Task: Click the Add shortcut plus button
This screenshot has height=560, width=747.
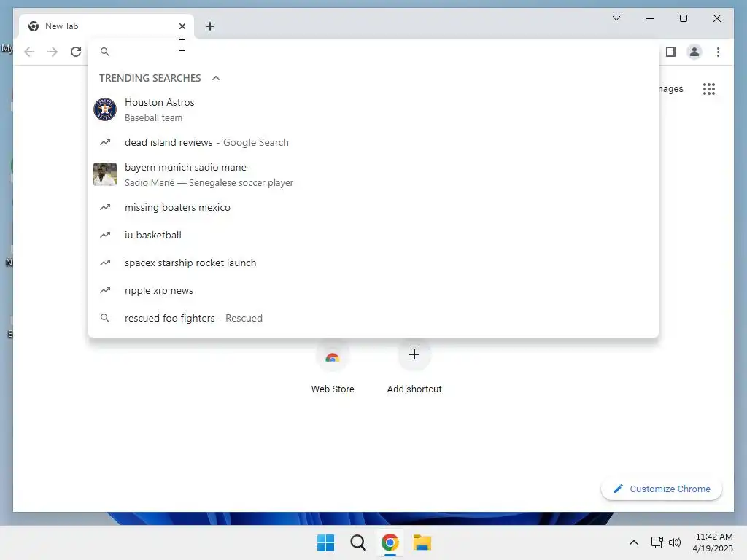Action: [x=414, y=354]
